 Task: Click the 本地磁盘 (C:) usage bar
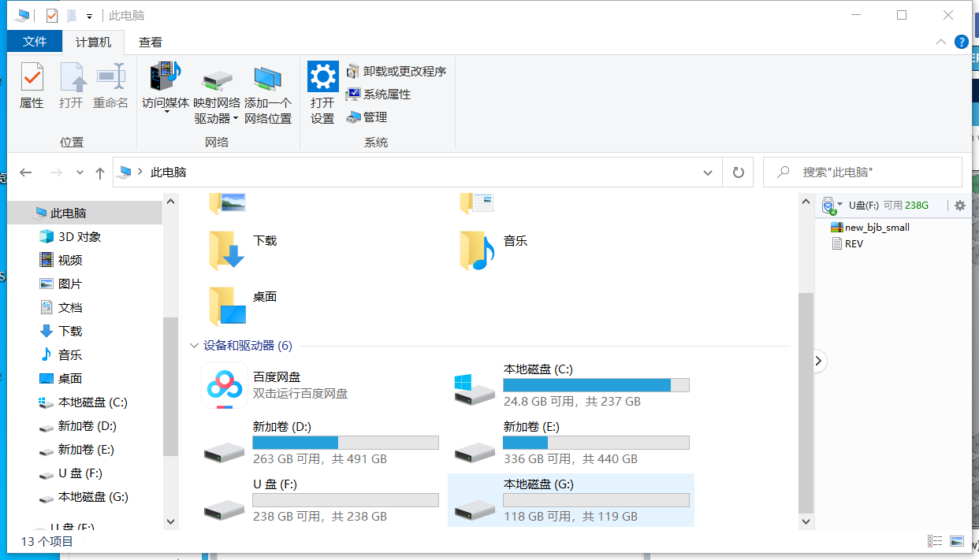(x=596, y=385)
